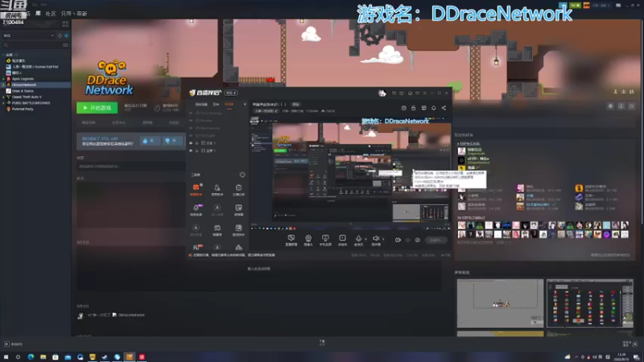Select Human Fall Flat in the library list
Screen dimensions: 644x362
click(x=35, y=67)
